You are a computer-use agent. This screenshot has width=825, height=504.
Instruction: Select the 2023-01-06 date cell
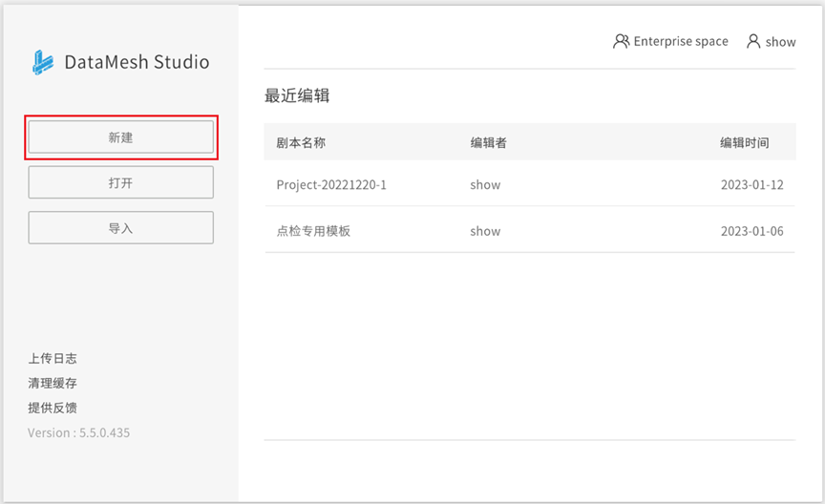click(751, 231)
